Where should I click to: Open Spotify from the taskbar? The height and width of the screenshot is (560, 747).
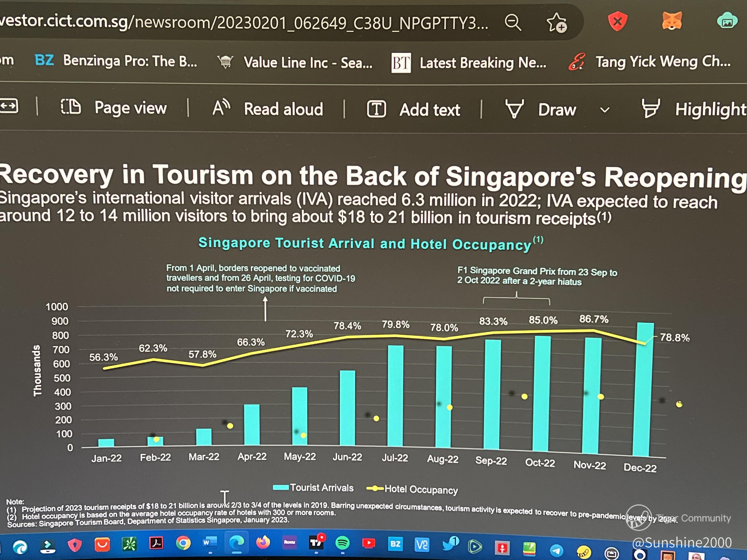click(342, 543)
